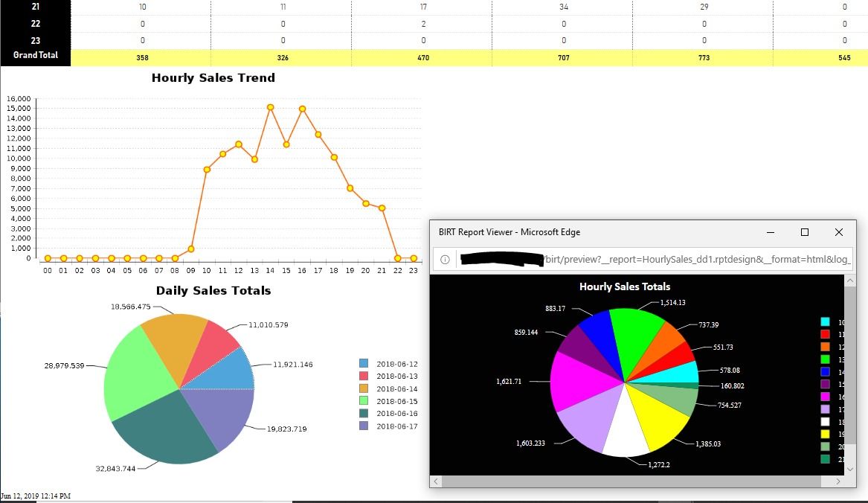Click the light green hour 20 legend swatch
Viewport: 868px width, 503px height.
coord(825,446)
